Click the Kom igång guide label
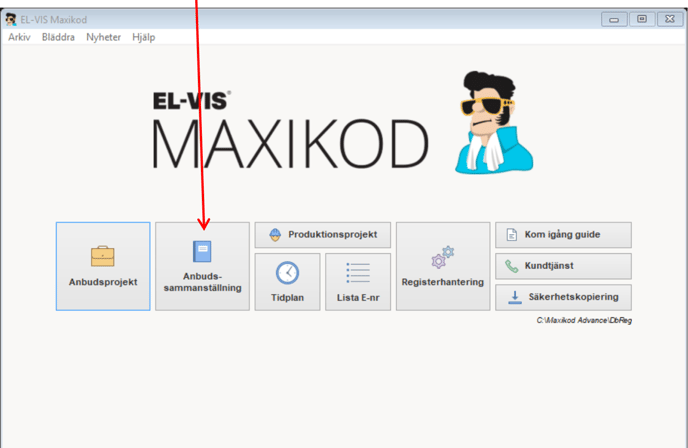Viewport: 688px width, 448px height. pos(563,234)
